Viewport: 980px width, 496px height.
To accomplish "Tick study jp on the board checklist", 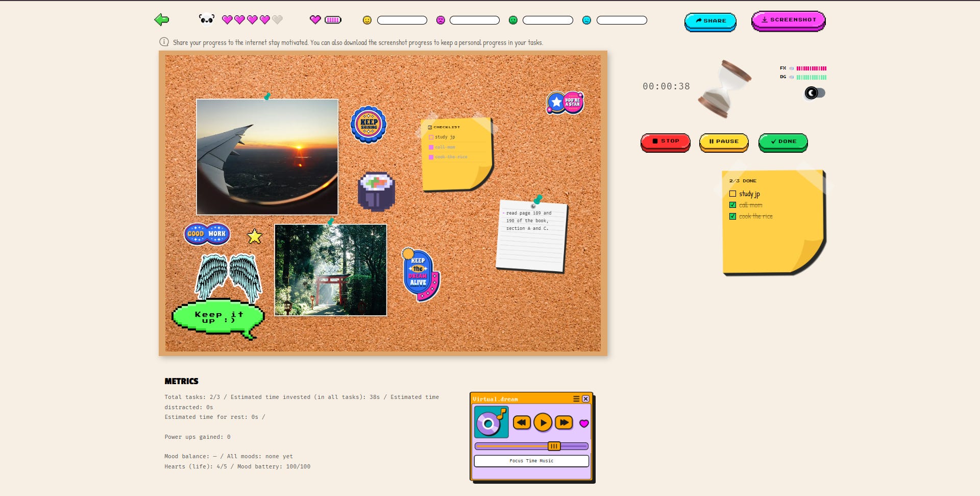I will (431, 137).
